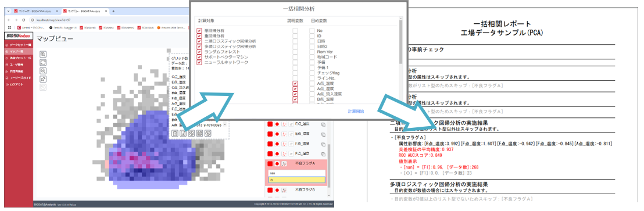
Task: Check the 目的変数 checkbox for Rom Ver
Action: [312, 52]
